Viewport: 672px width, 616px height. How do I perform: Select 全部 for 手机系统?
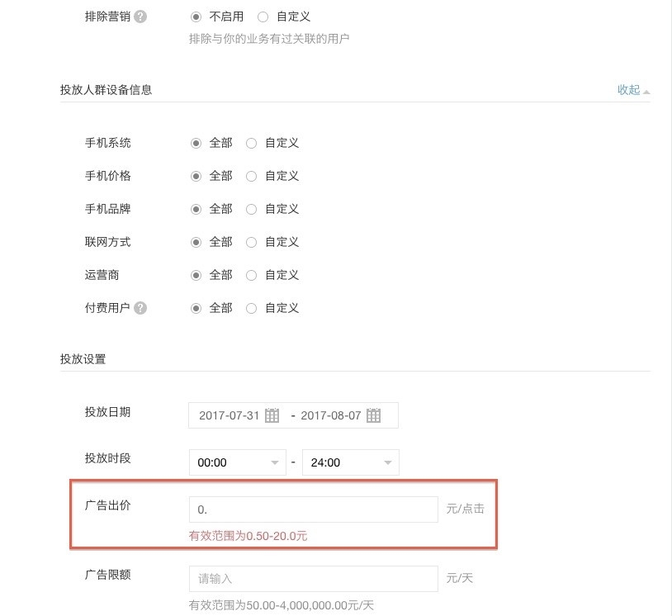[x=196, y=143]
